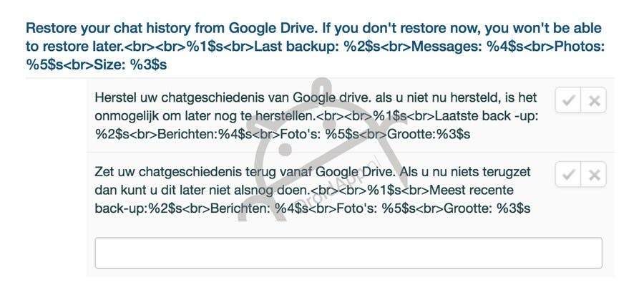Click 'Photos:' in the English source string
The height and width of the screenshot is (298, 644).
pyautogui.click(x=580, y=47)
